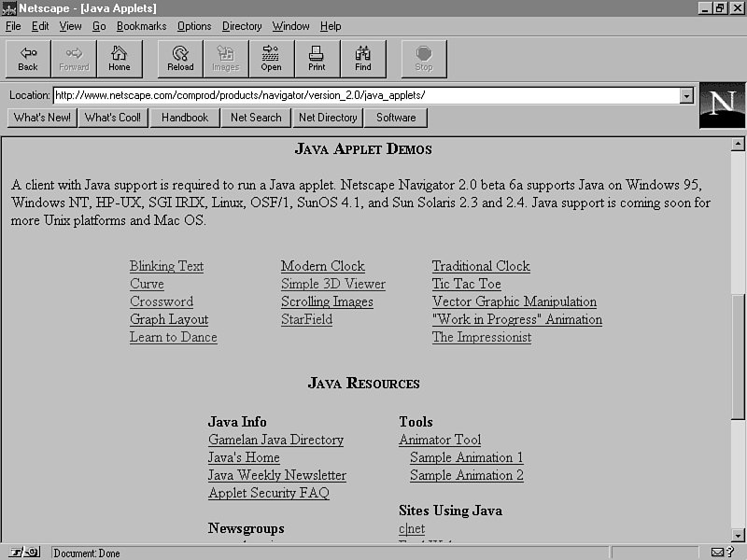Open the Bookmarks menu

click(142, 26)
